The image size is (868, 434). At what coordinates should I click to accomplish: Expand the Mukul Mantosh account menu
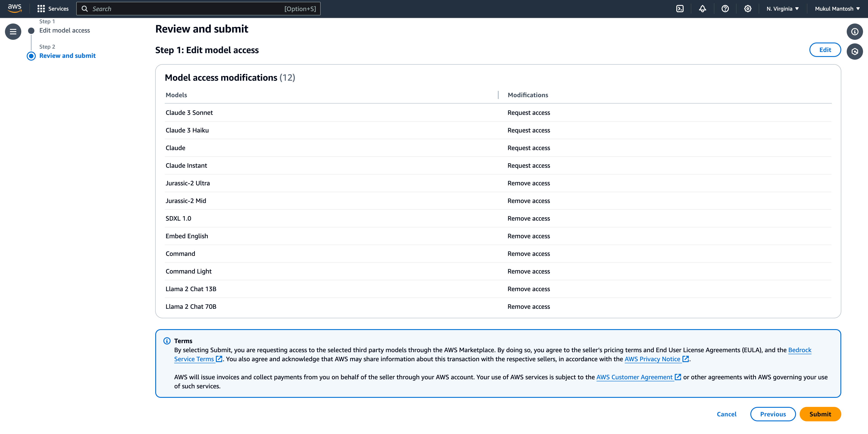(837, 9)
